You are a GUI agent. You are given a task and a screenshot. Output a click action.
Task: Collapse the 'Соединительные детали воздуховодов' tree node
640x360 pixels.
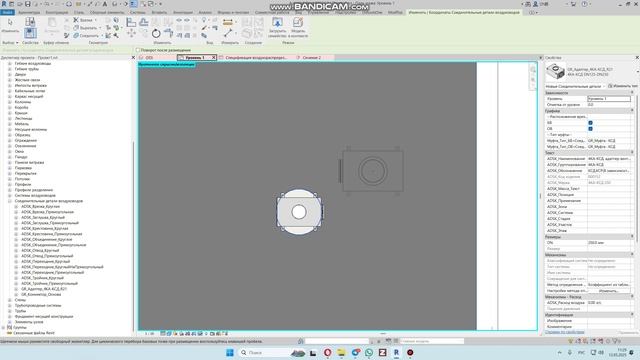pos(9,201)
